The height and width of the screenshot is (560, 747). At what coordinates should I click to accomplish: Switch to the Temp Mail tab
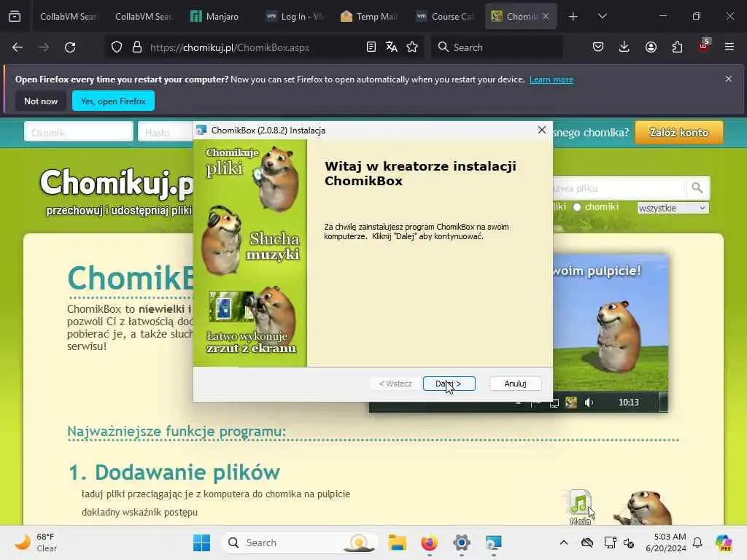pyautogui.click(x=370, y=16)
